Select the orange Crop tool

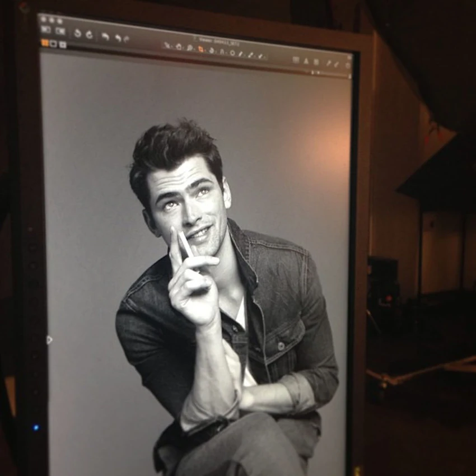[x=200, y=49]
